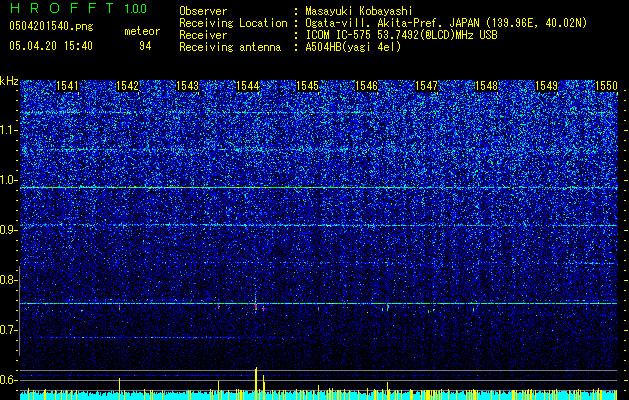Click the kHz axis unit label
This screenshot has width=629, height=400.
(9, 81)
